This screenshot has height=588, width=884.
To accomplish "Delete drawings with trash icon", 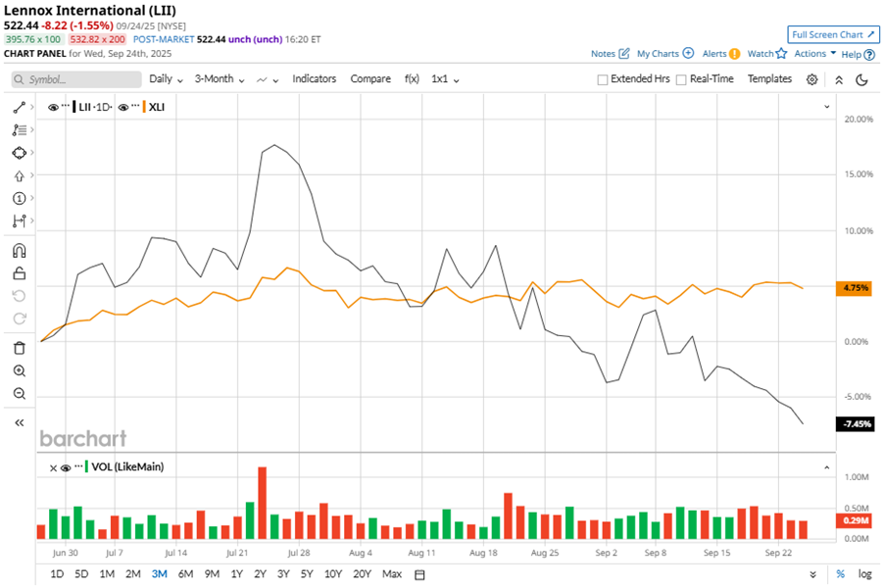I will (x=20, y=348).
